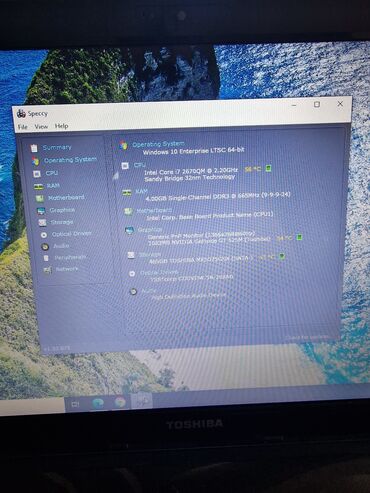The height and width of the screenshot is (493, 370).
Task: Click the Motherboard icon in summary panel
Action: click(128, 212)
